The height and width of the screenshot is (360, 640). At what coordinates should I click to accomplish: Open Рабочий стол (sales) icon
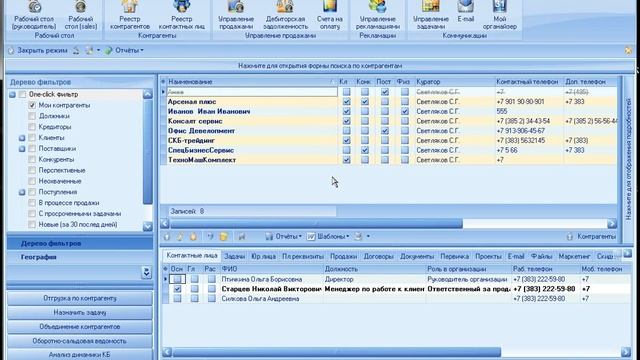(80, 16)
